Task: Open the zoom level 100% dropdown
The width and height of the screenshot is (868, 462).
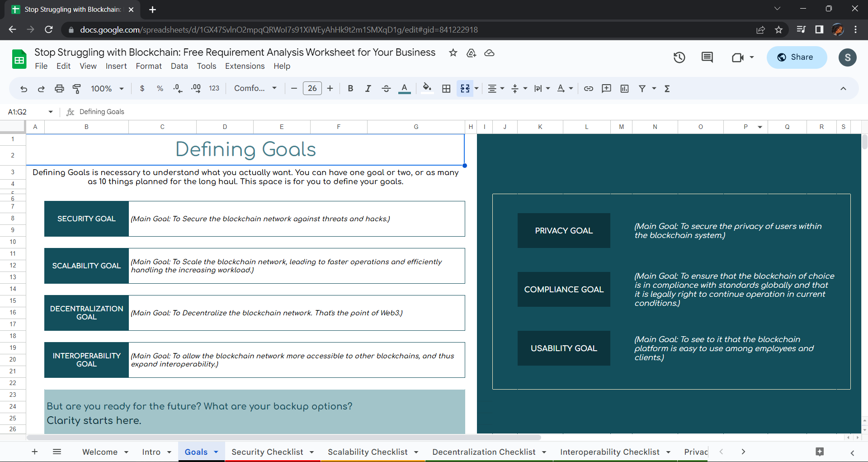Action: (x=107, y=89)
